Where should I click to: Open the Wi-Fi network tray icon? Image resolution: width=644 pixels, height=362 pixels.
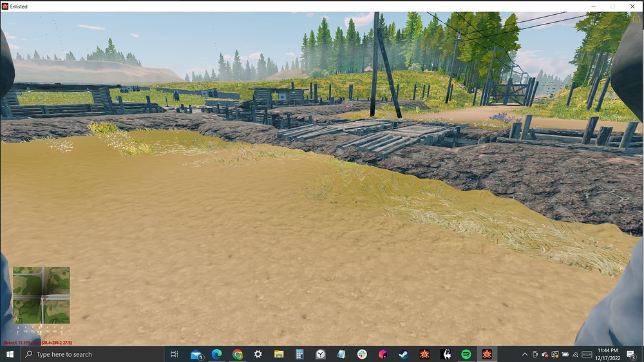pos(575,354)
